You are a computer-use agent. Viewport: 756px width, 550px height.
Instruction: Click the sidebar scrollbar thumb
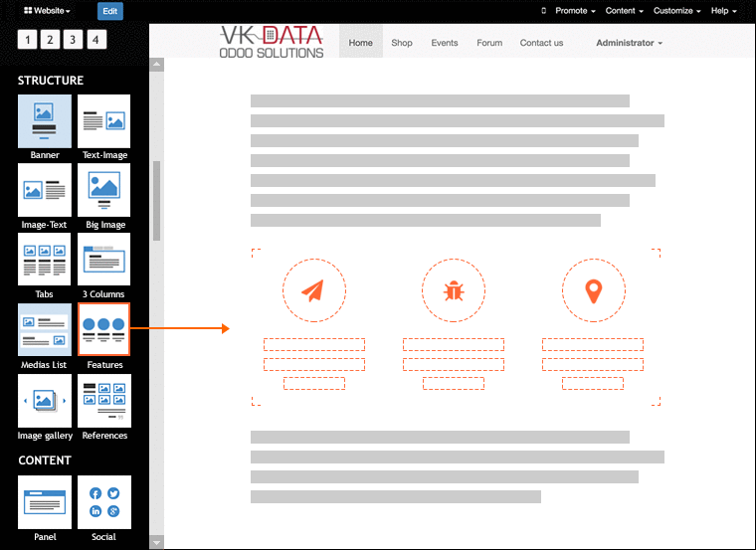click(157, 201)
